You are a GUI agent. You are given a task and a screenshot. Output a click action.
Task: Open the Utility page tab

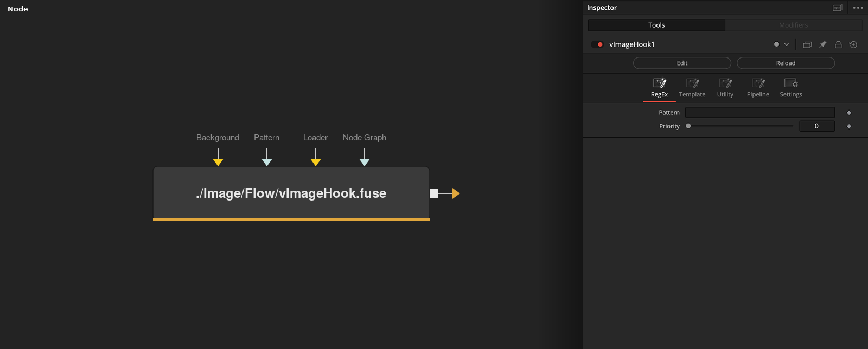click(725, 88)
